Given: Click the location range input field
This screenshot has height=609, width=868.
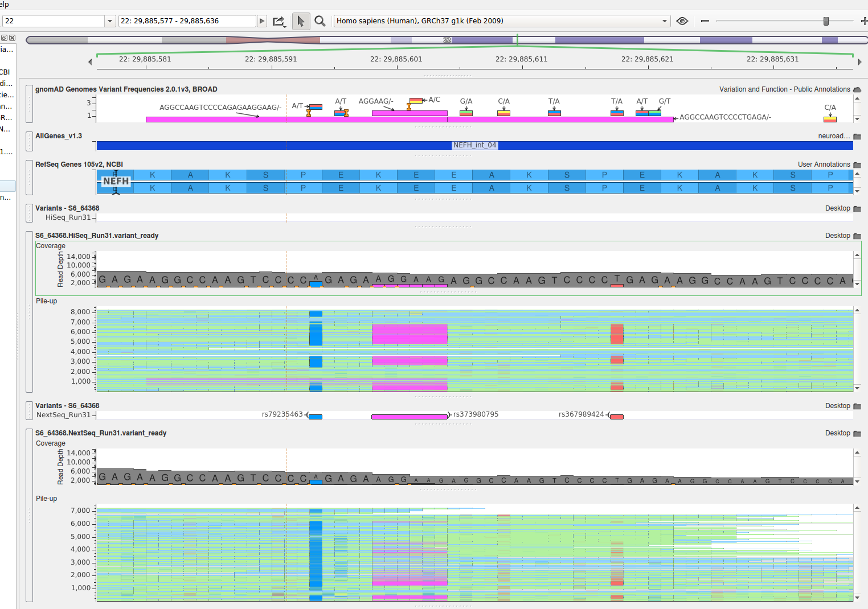Looking at the screenshot, I should 187,21.
